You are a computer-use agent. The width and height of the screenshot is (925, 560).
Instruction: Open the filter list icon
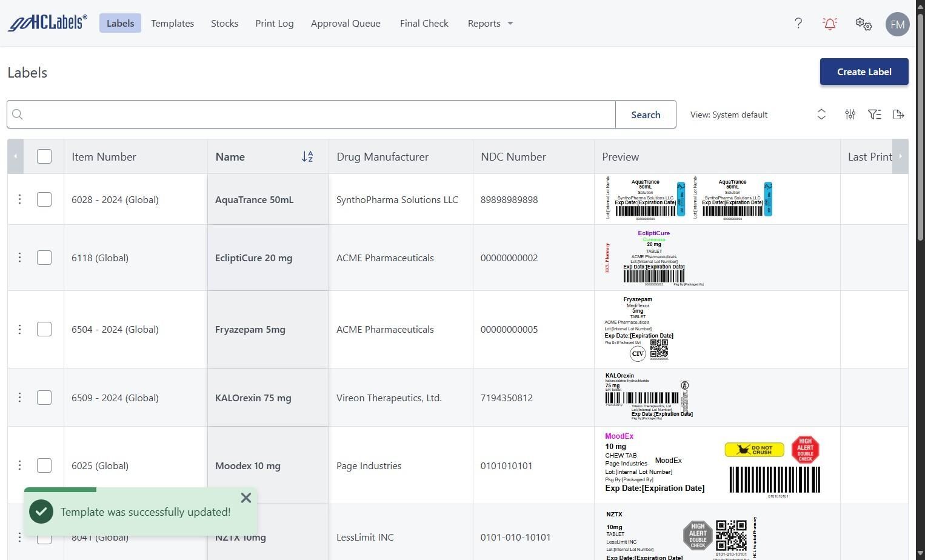coord(875,115)
